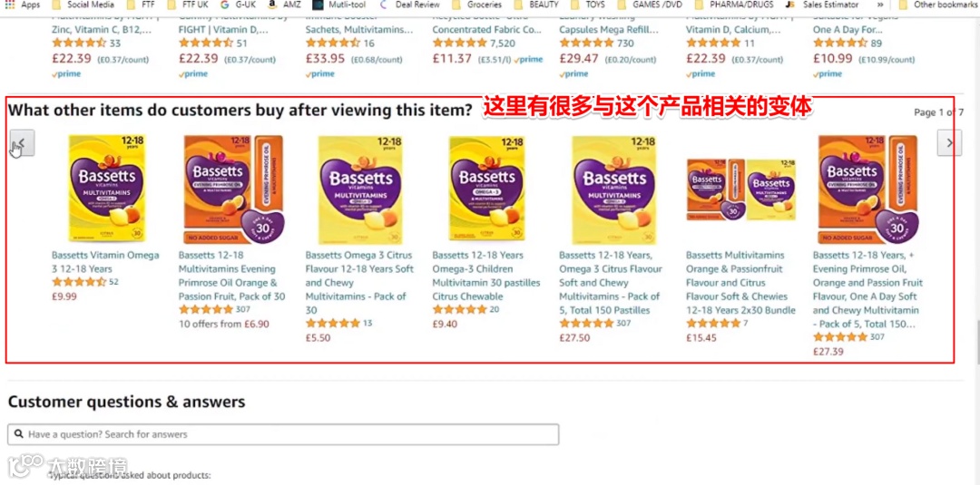Click the page's vertical scrollbar
This screenshot has height=485, width=980.
(975, 249)
